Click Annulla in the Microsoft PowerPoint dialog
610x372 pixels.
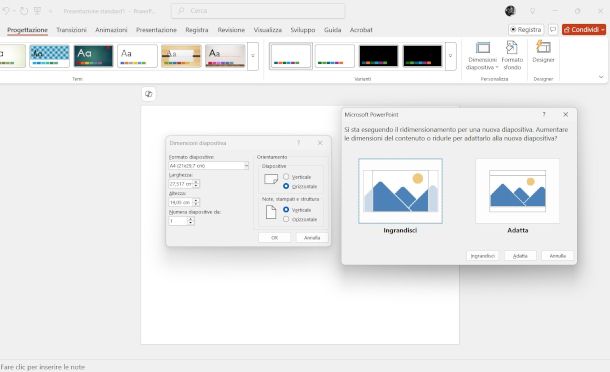coord(557,256)
